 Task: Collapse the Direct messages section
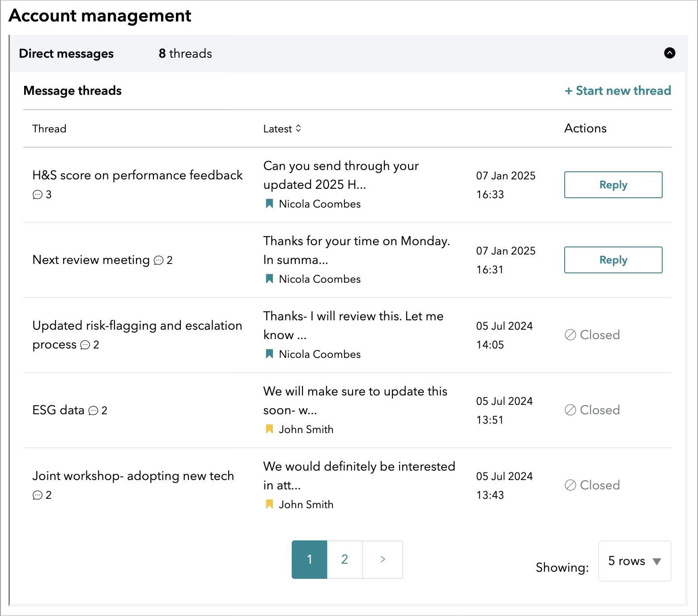[x=669, y=53]
